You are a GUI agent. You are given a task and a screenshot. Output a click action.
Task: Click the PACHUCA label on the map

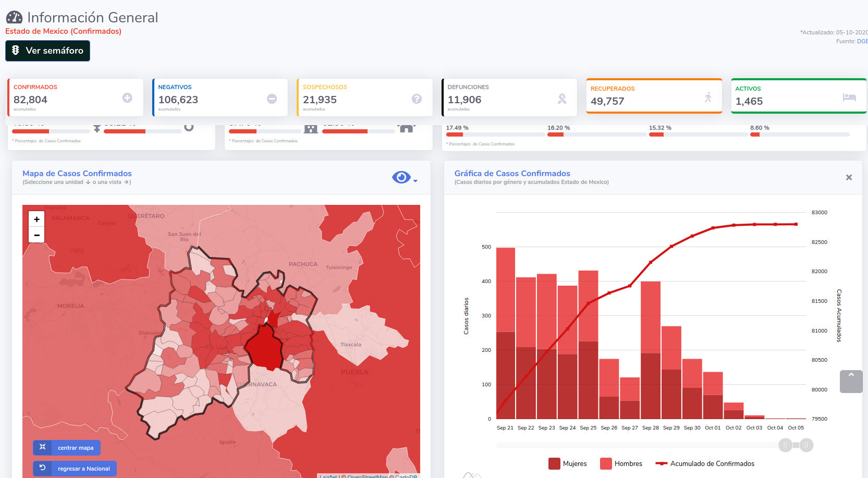tap(303, 264)
